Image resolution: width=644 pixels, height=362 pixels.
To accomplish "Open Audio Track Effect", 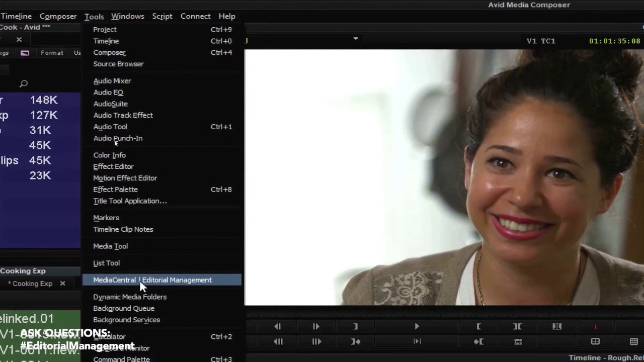I will tap(162, 115).
